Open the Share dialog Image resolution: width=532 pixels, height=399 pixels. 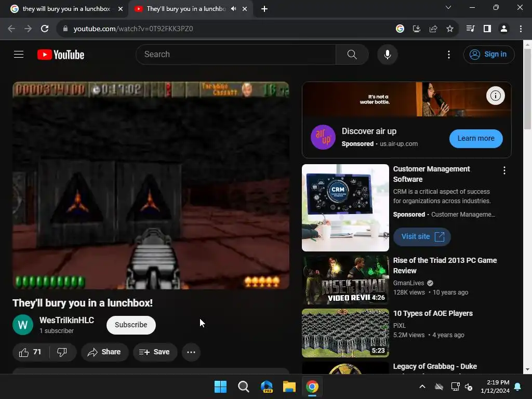[x=104, y=352]
